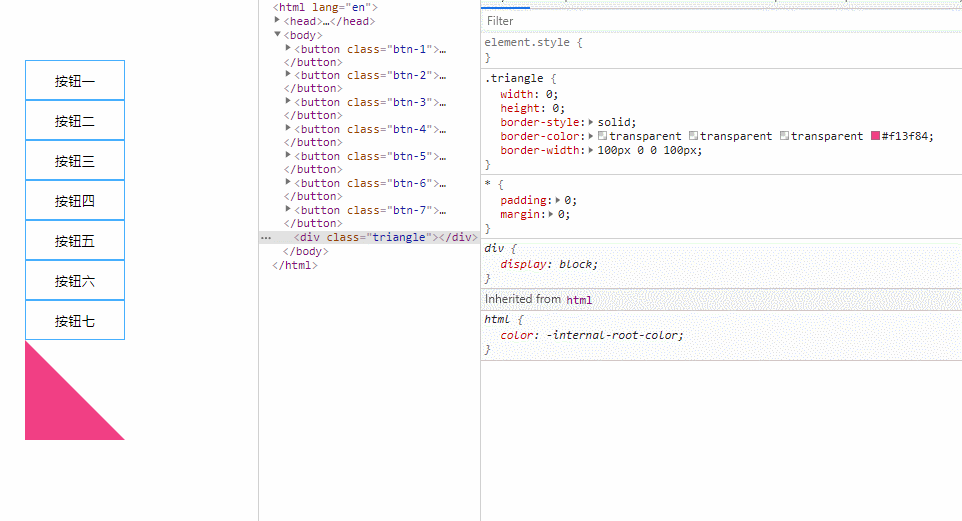Expand the btn-1 button node
Image resolution: width=962 pixels, height=521 pixels.
tap(288, 48)
